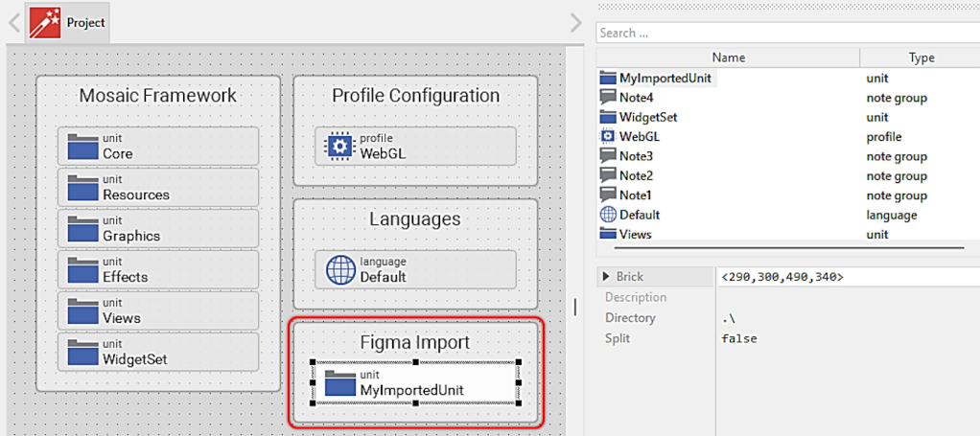Switch to the Project tab

[x=67, y=23]
